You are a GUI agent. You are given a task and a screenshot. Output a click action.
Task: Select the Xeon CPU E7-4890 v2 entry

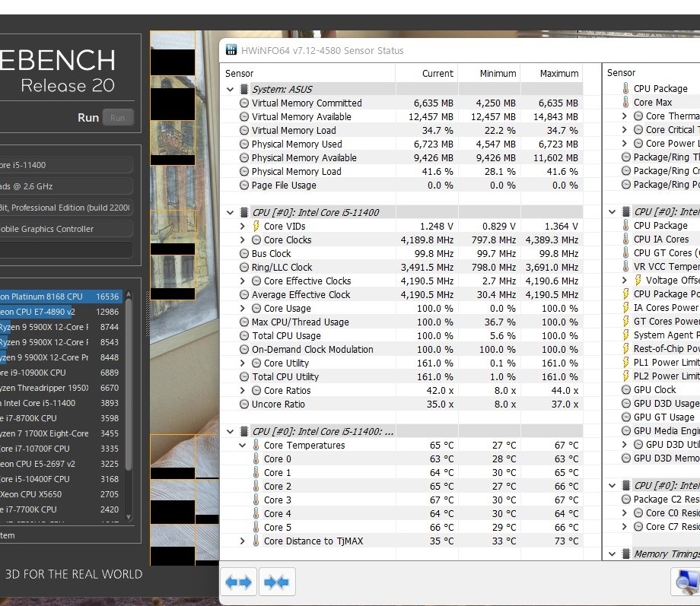click(61, 312)
